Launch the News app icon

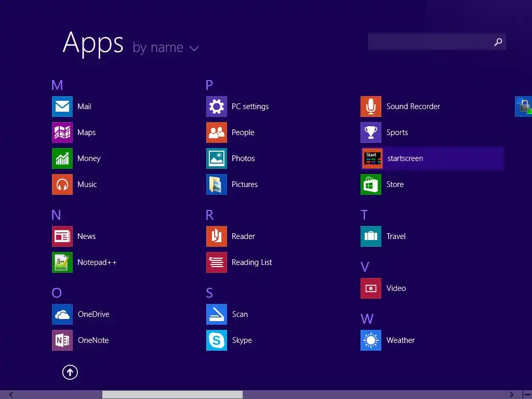62,236
